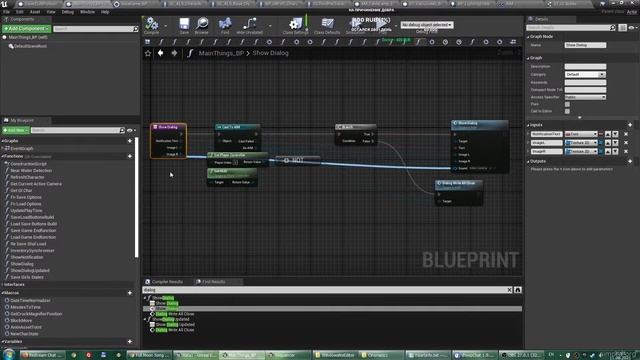This screenshot has width=640, height=360.
Task: Click the Add Component button
Action: [26, 29]
